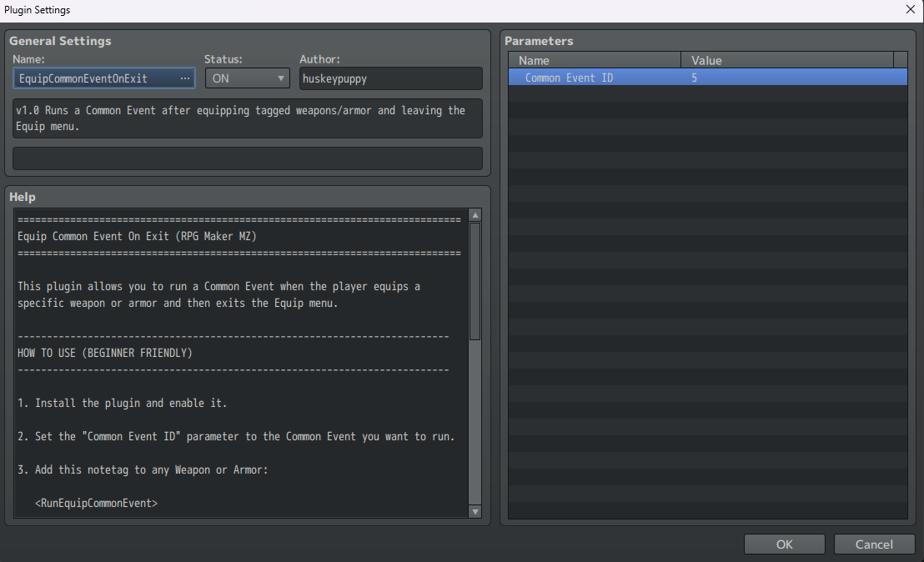Click the Cancel button
This screenshot has height=562, width=924.
coord(874,544)
